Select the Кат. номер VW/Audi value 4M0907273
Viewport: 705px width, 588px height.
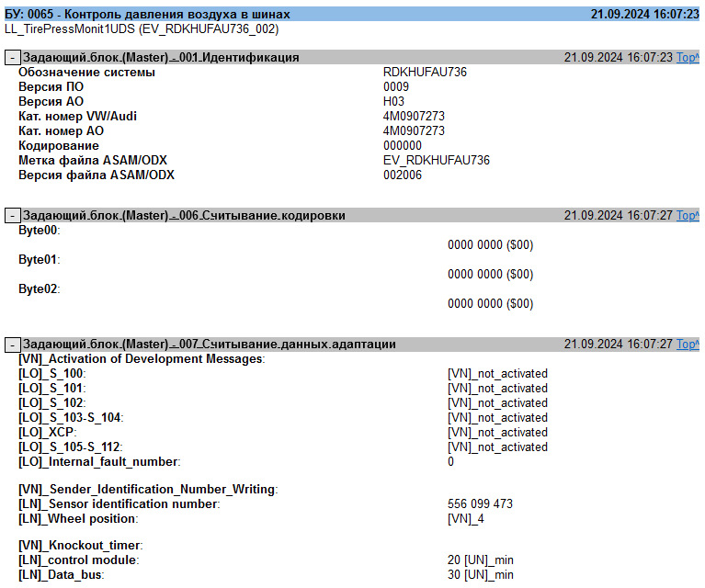414,117
